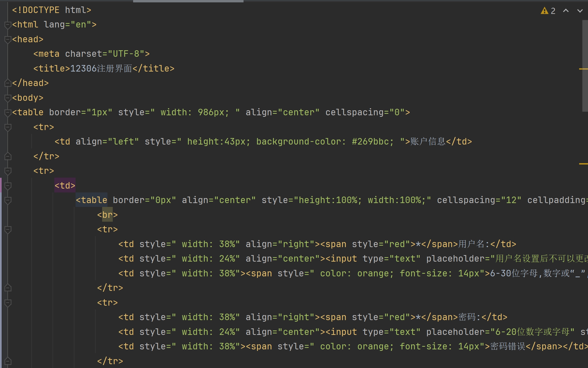Click the color code "#269bbc;"

pos(373,142)
